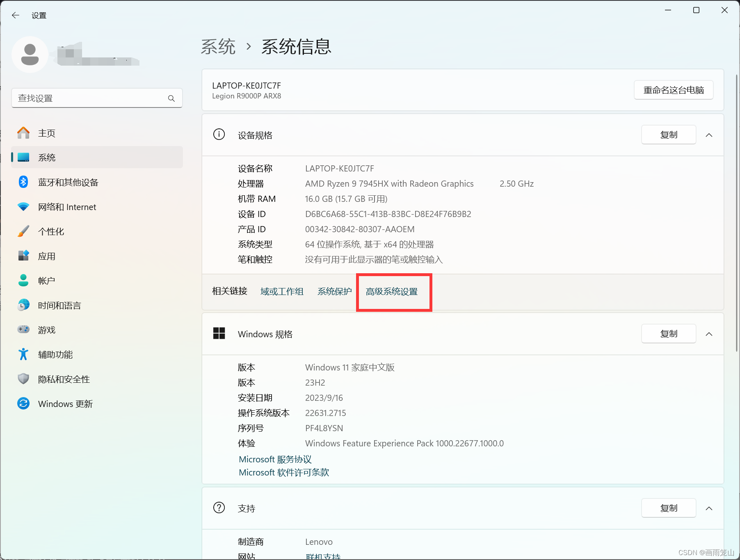
Task: Go to 个性化 settings
Action: click(x=97, y=231)
